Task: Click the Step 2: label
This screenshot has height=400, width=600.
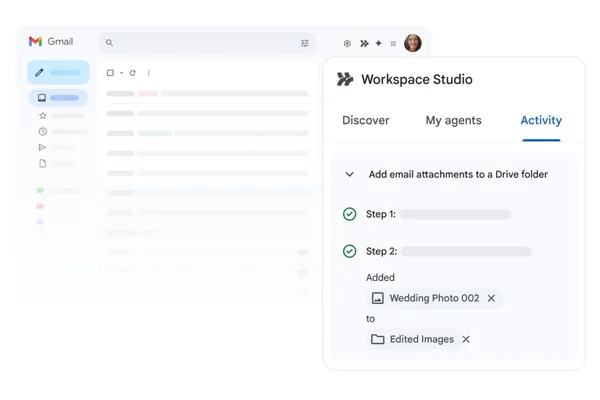Action: coord(382,251)
